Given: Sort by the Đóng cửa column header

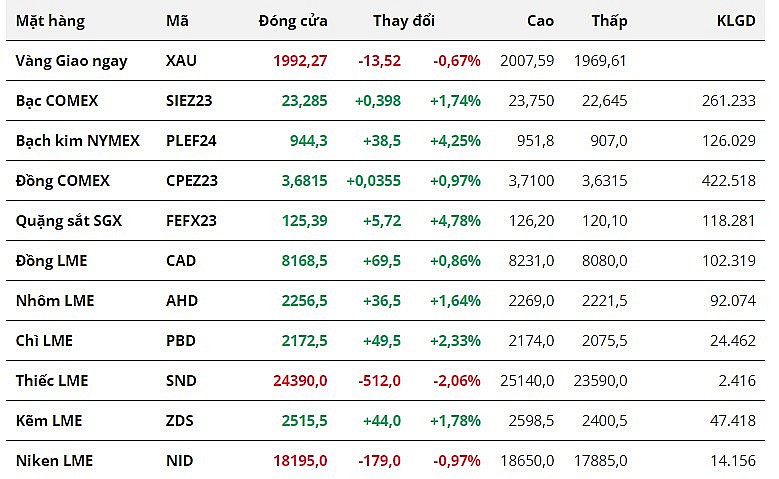Looking at the screenshot, I should [x=292, y=21].
